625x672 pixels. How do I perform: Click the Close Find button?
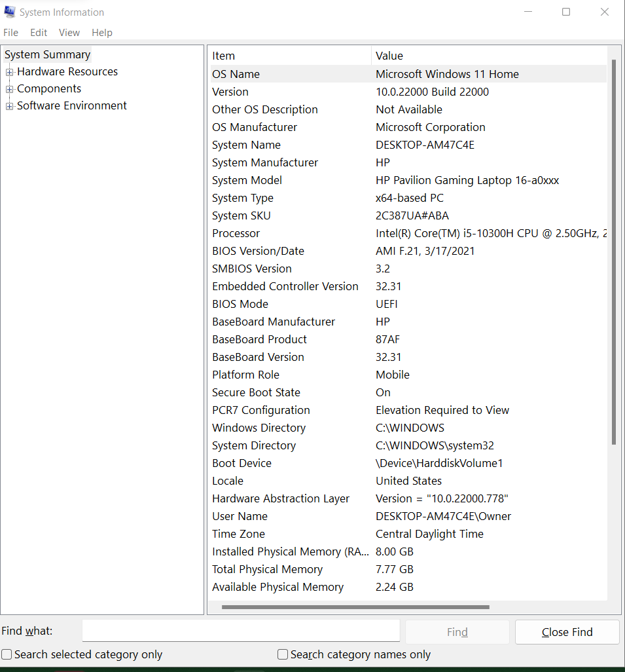click(567, 631)
